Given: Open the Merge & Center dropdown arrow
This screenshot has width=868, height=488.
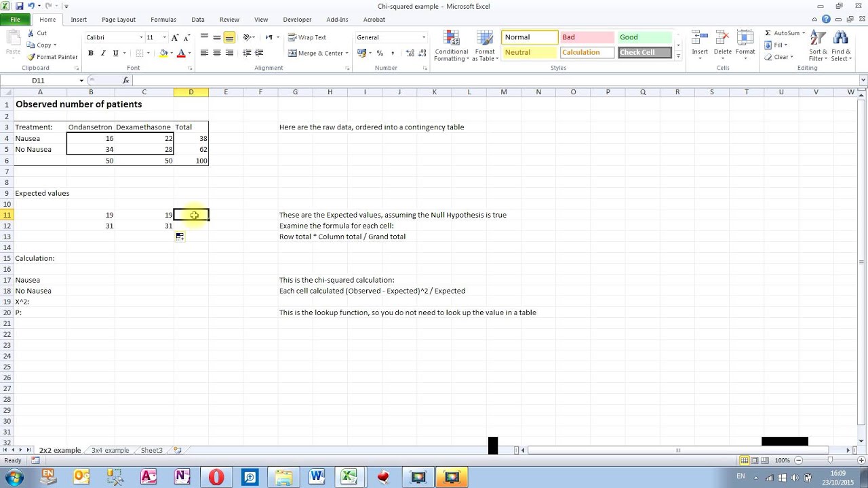Looking at the screenshot, I should point(347,53).
